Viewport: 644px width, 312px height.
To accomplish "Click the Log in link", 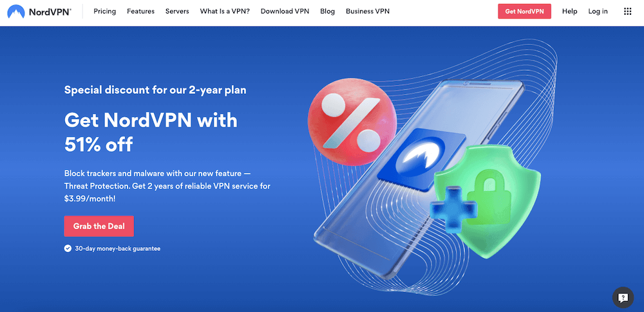I will (598, 12).
